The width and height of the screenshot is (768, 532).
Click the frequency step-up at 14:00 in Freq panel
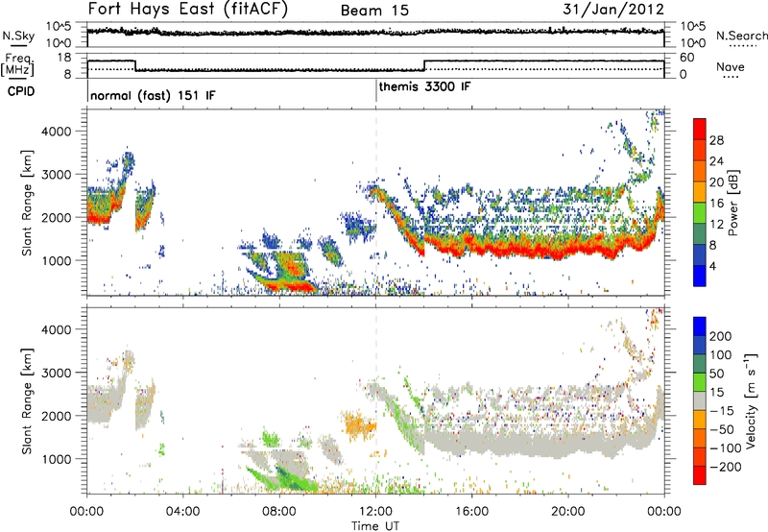click(424, 65)
